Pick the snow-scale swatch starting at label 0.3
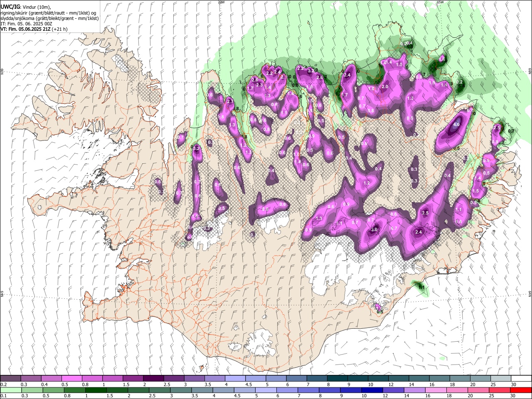 coord(31,378)
